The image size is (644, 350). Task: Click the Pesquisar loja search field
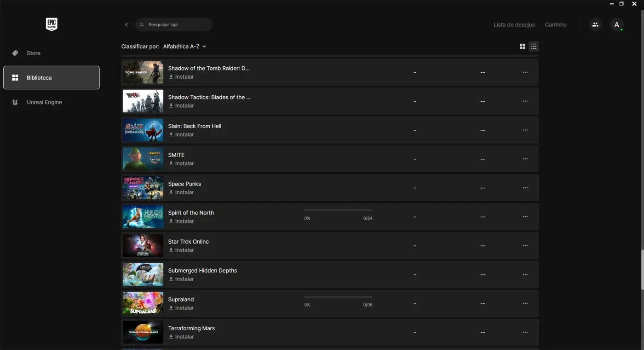tap(174, 24)
